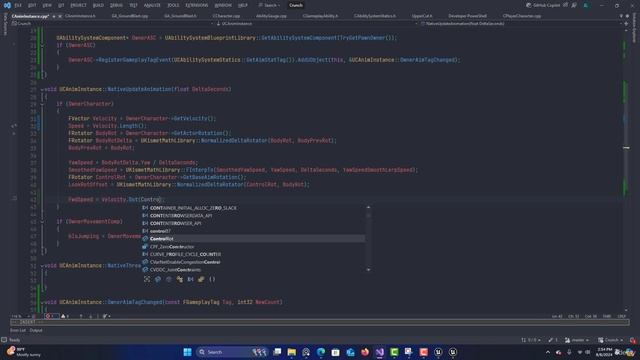The width and height of the screenshot is (640, 360).
Task: Switch to the GA_GroundBlast.cpp tab
Action: [x=130, y=16]
